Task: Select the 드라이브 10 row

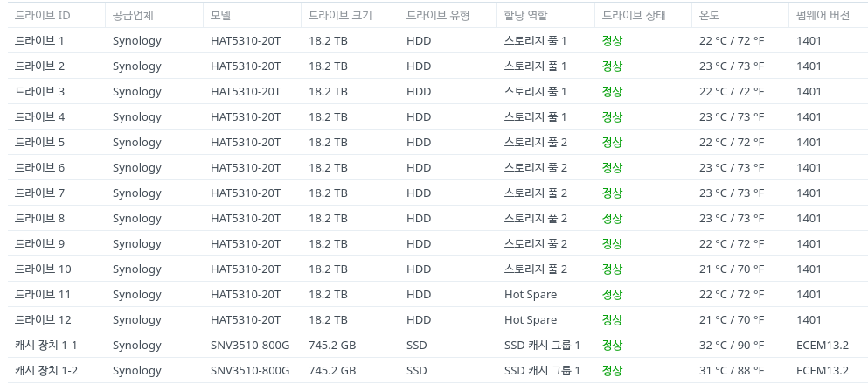Action: tap(438, 269)
